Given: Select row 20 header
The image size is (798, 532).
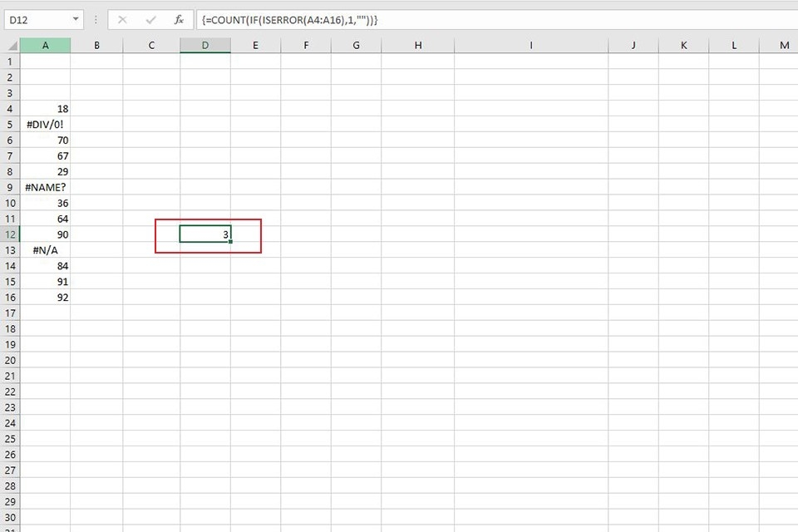Looking at the screenshot, I should point(10,361).
